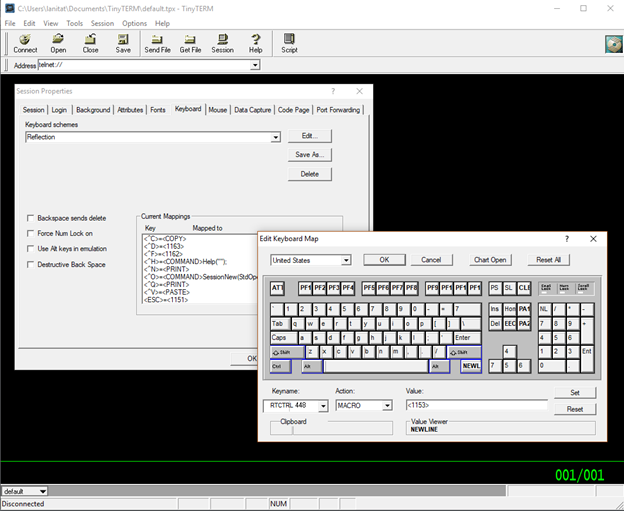Enable Destructive Back Space checkbox
Screen dimensions: 624x511
(30, 265)
